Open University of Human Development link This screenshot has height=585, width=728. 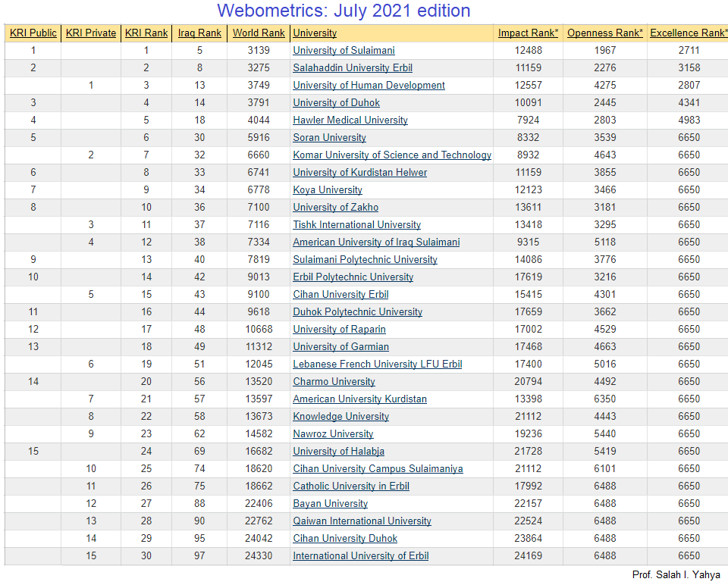pyautogui.click(x=369, y=86)
